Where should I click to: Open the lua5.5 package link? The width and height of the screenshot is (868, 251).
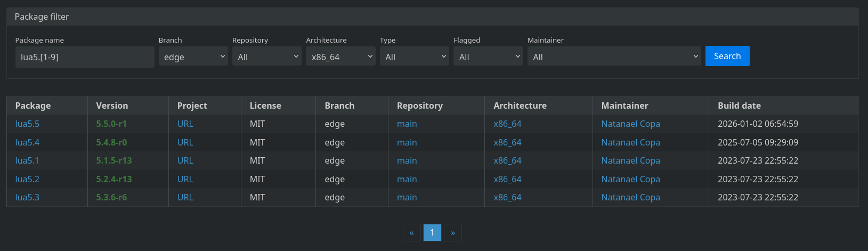click(27, 124)
